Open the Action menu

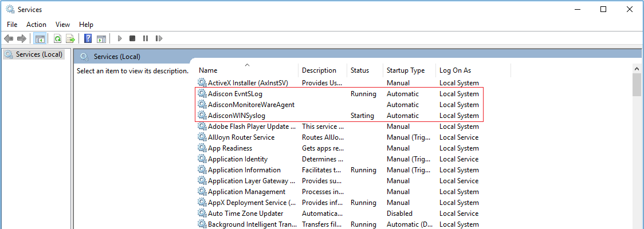[x=36, y=25]
